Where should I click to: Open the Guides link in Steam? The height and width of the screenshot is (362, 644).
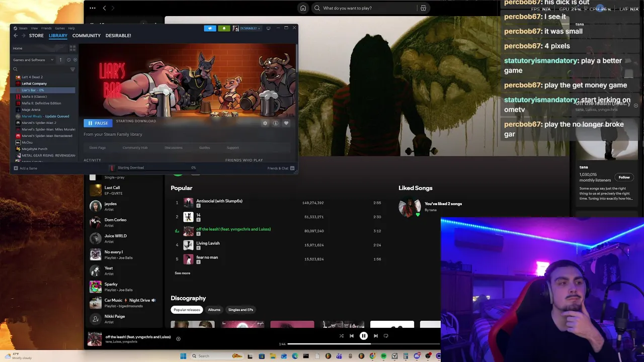(x=204, y=148)
